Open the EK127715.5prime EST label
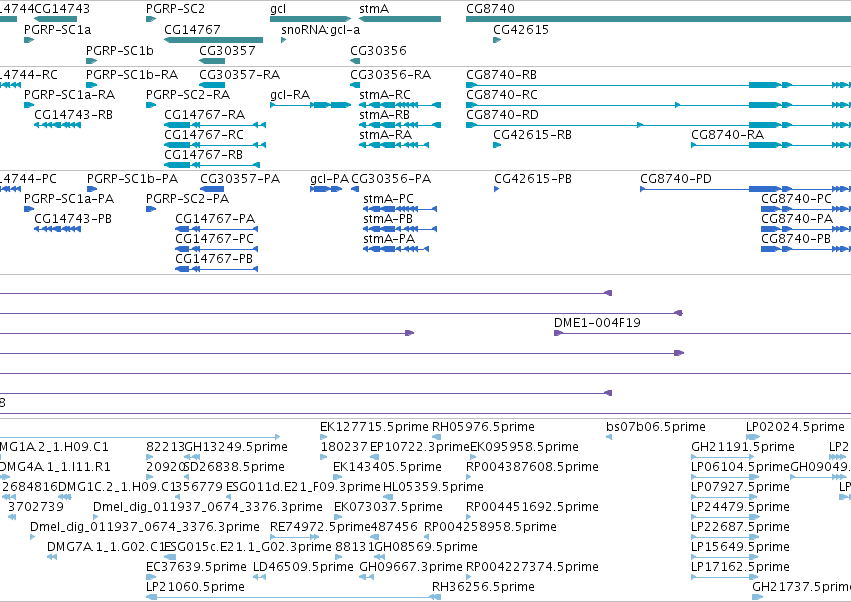851x602 pixels. coord(373,427)
